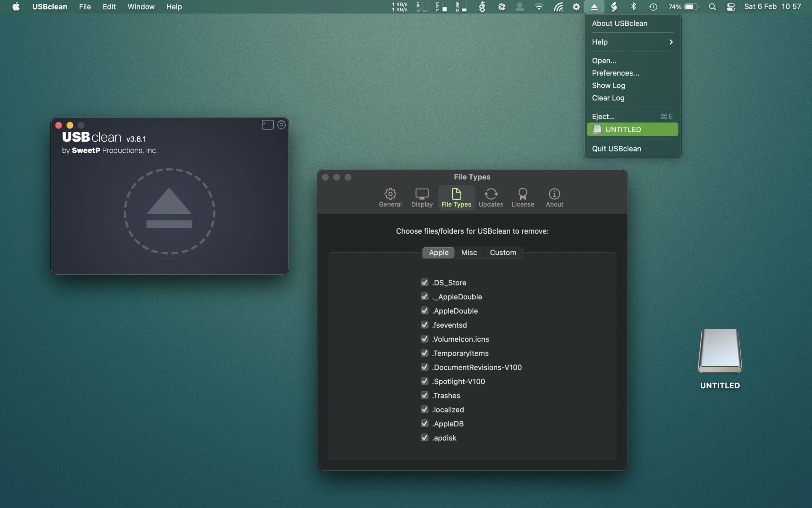Screen dimensions: 812x508
Task: Select Show Log in the dropdown menu
Action: (632, 86)
